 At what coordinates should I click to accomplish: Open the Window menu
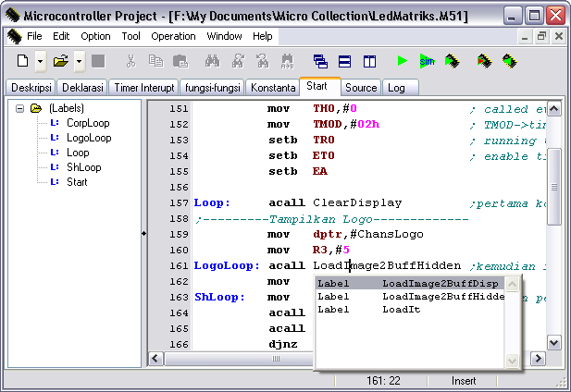[224, 36]
